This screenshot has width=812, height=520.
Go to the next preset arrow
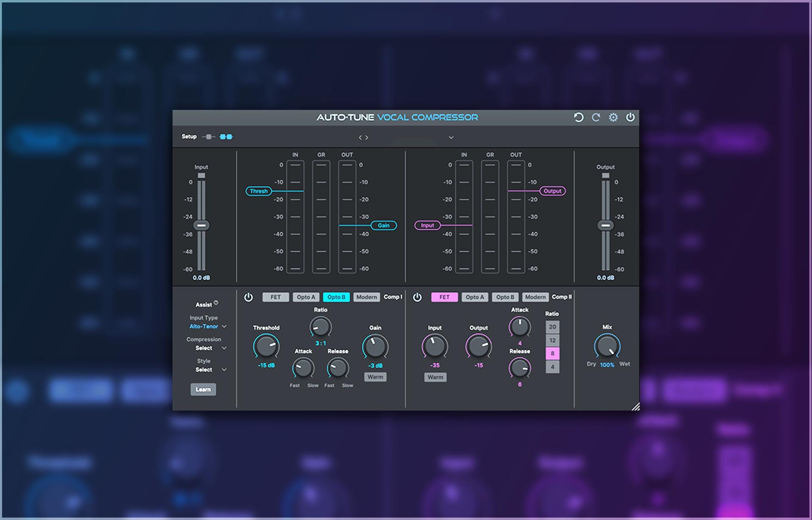click(367, 137)
